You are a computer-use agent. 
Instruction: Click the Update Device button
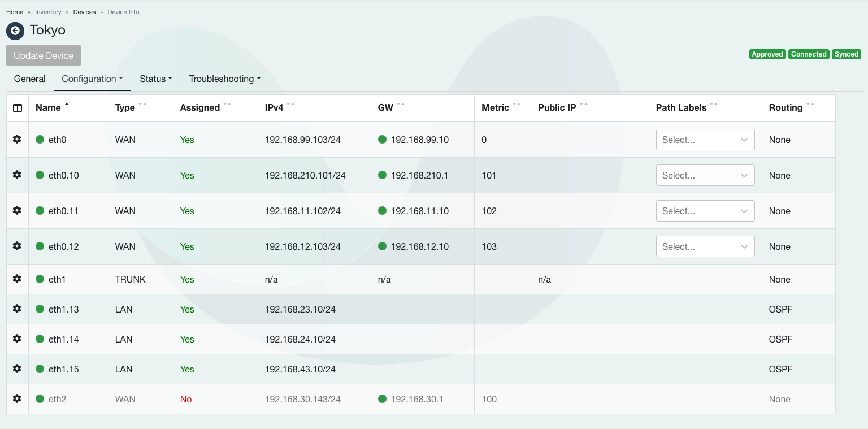pyautogui.click(x=44, y=55)
